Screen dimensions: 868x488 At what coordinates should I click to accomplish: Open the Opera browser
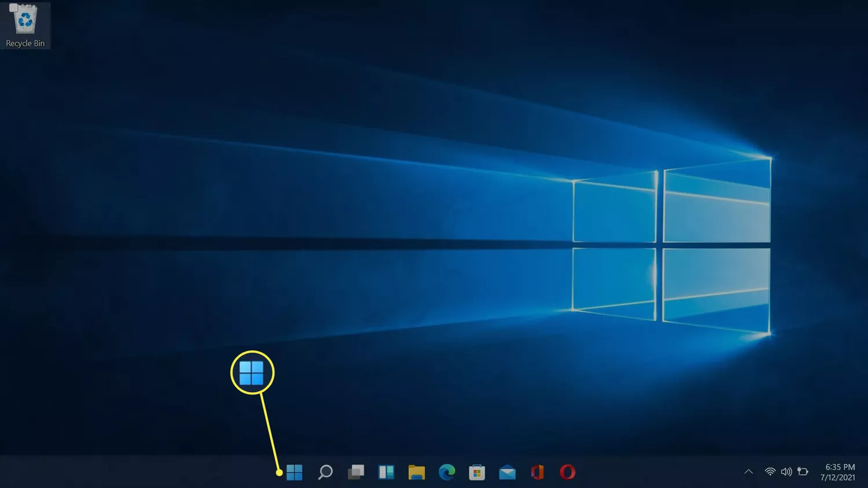tap(567, 472)
